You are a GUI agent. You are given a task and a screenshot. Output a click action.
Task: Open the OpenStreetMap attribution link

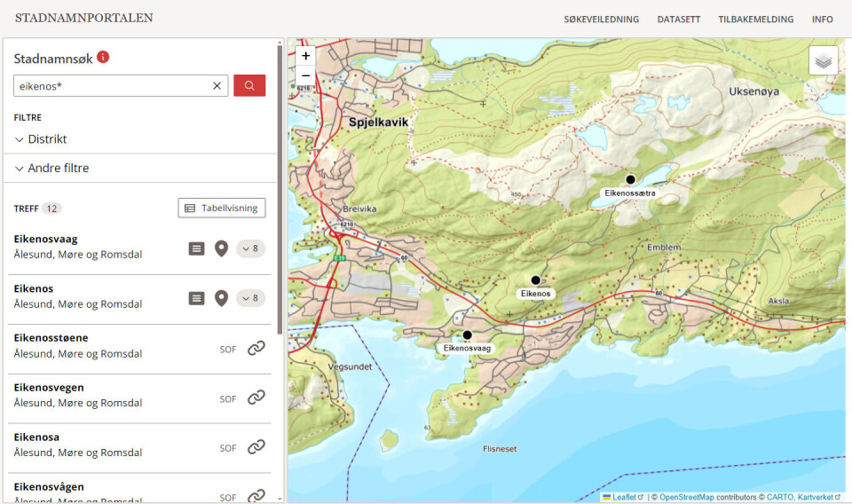[x=686, y=497]
